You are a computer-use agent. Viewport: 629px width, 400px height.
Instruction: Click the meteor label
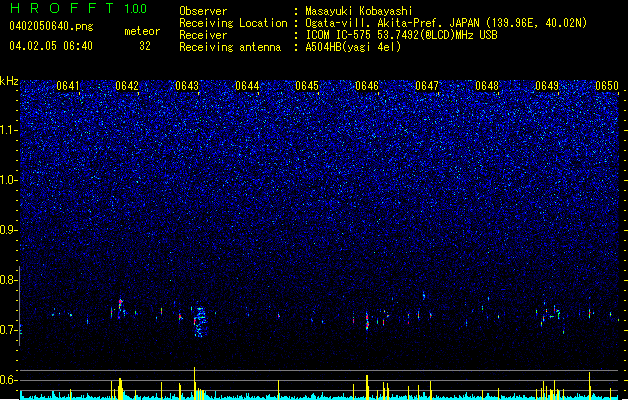[x=142, y=31]
